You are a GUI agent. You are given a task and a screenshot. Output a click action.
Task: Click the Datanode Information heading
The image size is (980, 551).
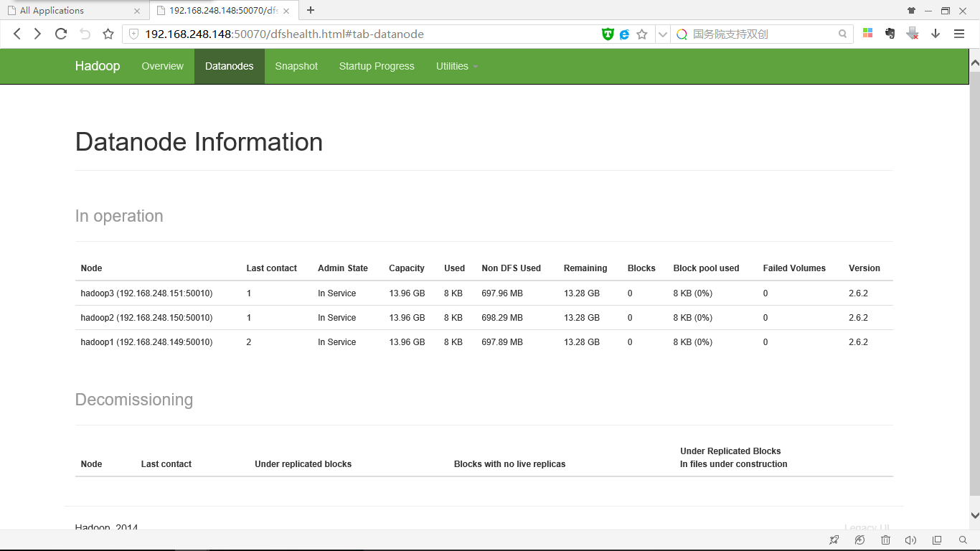pyautogui.click(x=199, y=142)
